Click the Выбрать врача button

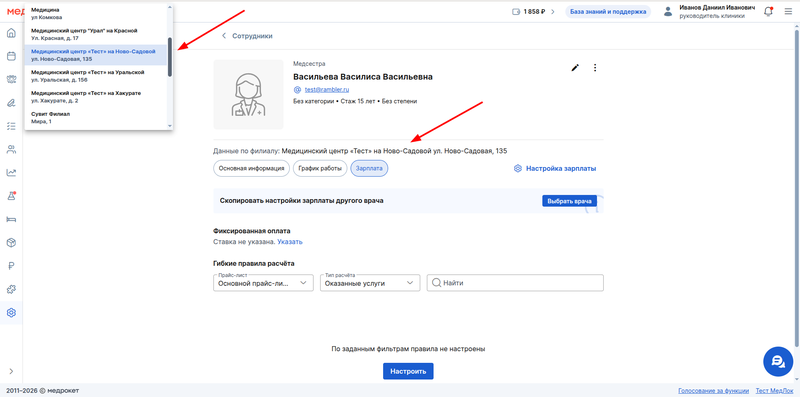569,201
